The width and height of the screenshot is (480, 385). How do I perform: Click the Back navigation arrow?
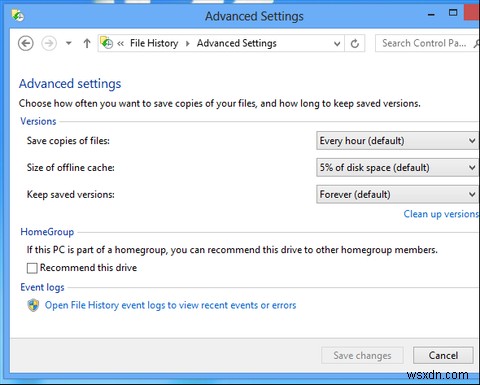[x=26, y=43]
